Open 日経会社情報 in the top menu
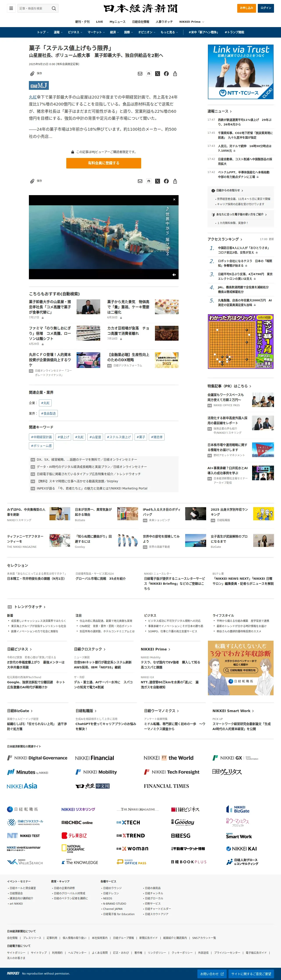Viewport: 281px width, 980px height. click(141, 22)
